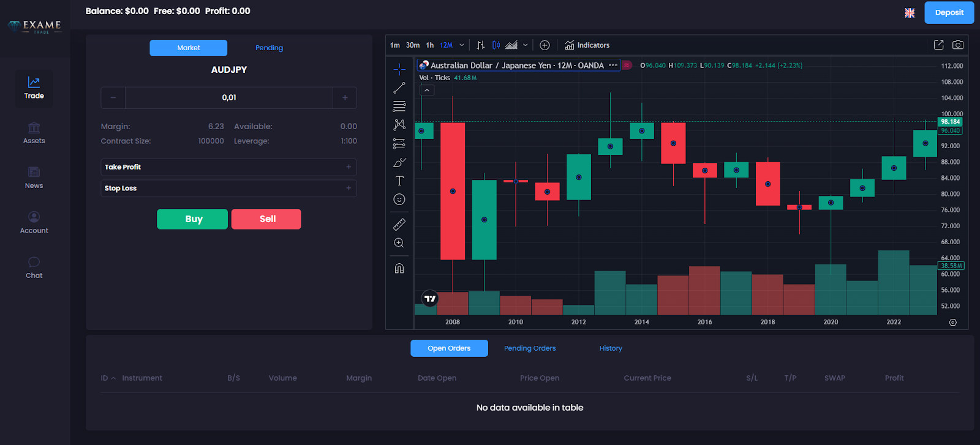Take a chart snapshot with camera icon
980x445 pixels.
[958, 45]
